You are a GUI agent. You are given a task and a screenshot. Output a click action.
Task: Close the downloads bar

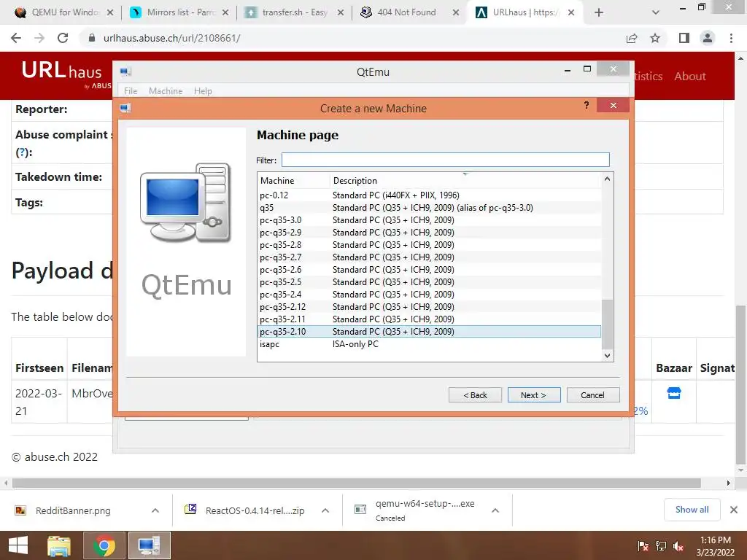coord(734,510)
